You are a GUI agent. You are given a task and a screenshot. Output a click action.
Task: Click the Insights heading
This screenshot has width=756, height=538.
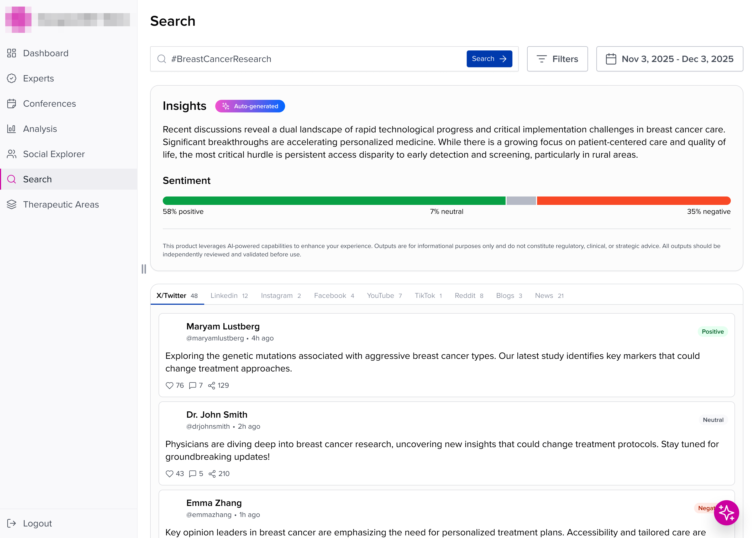tap(184, 106)
